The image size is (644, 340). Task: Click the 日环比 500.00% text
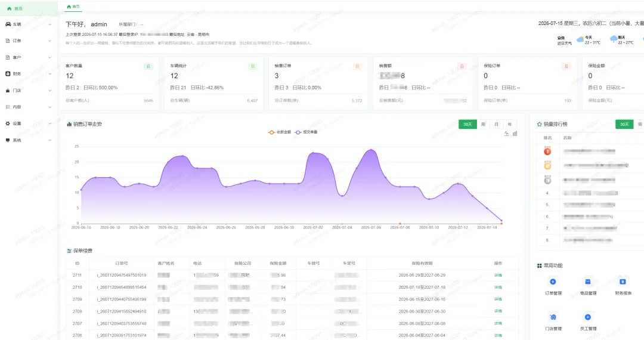pos(100,88)
